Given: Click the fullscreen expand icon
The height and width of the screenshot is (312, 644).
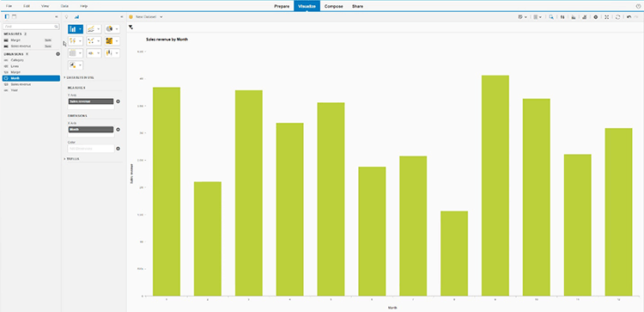Looking at the screenshot, I should [x=606, y=17].
